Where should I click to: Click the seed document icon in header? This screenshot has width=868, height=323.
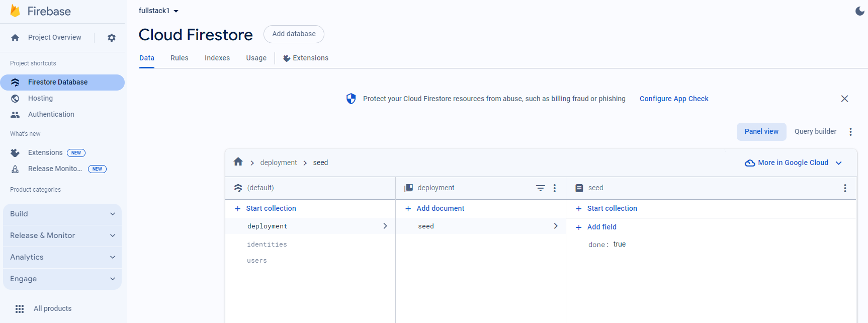click(x=579, y=188)
